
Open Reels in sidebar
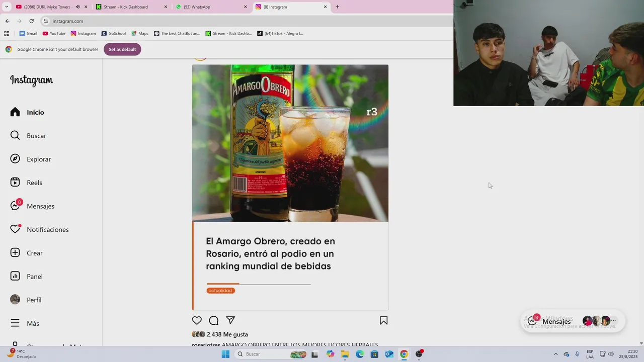(x=26, y=183)
